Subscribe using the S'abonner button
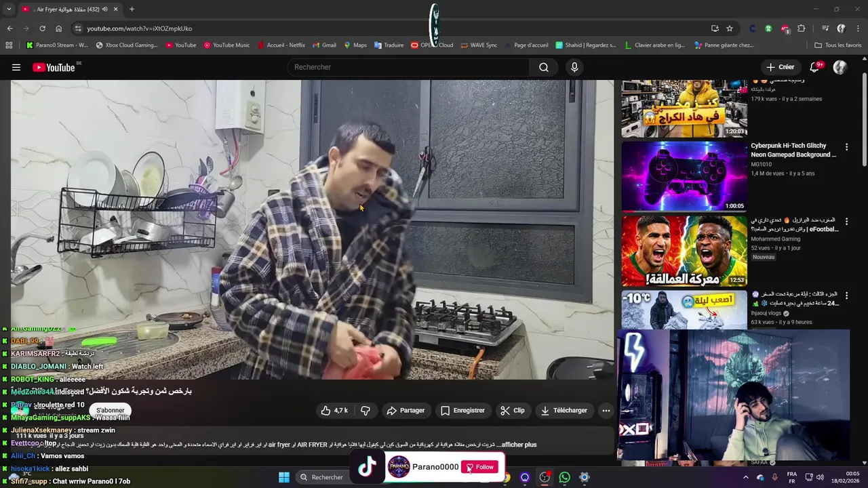Viewport: 868px width, 488px height. point(110,410)
